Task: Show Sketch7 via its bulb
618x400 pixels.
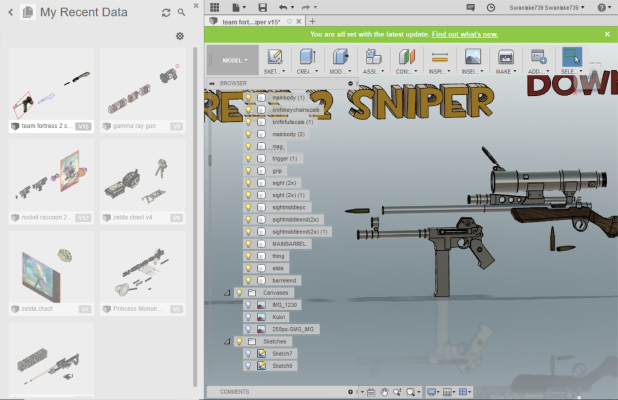Action: click(248, 353)
